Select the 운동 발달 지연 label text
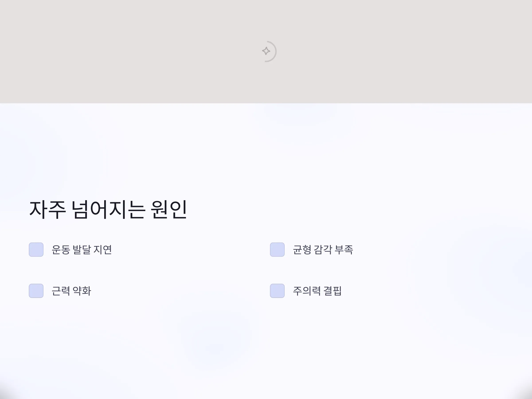Image resolution: width=532 pixels, height=399 pixels. point(82,250)
